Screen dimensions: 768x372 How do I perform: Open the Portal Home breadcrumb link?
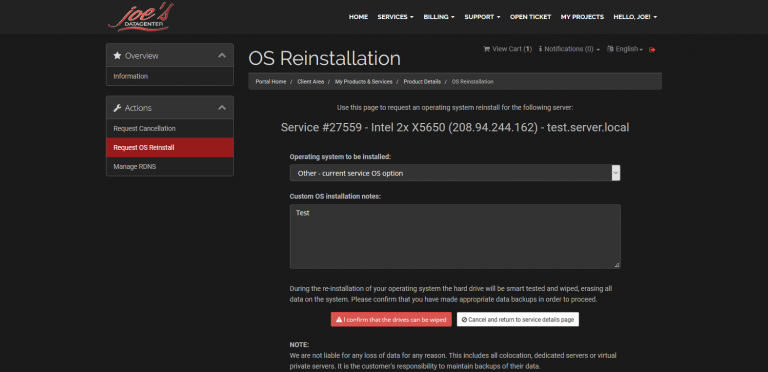(x=271, y=82)
